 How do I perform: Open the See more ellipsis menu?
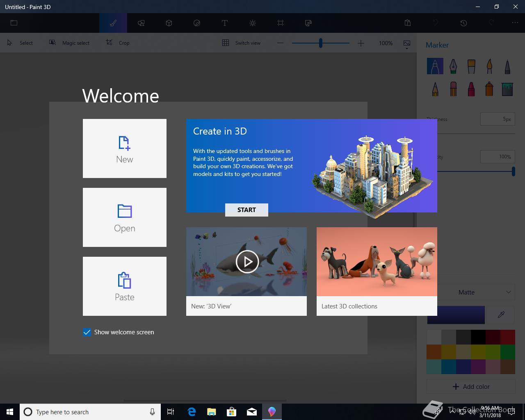[515, 23]
